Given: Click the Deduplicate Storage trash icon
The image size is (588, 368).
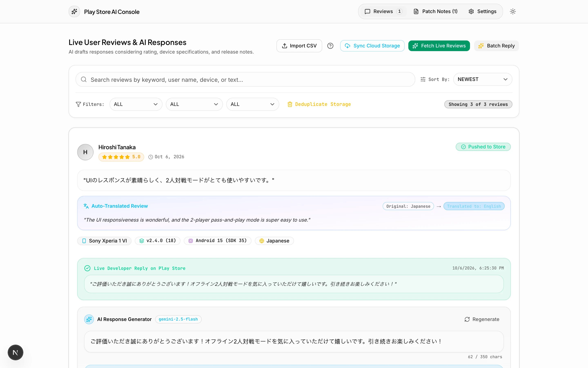Looking at the screenshot, I should coord(290,104).
